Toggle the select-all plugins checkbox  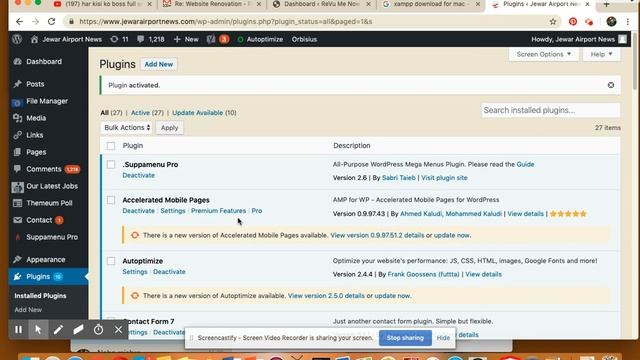pyautogui.click(x=111, y=146)
